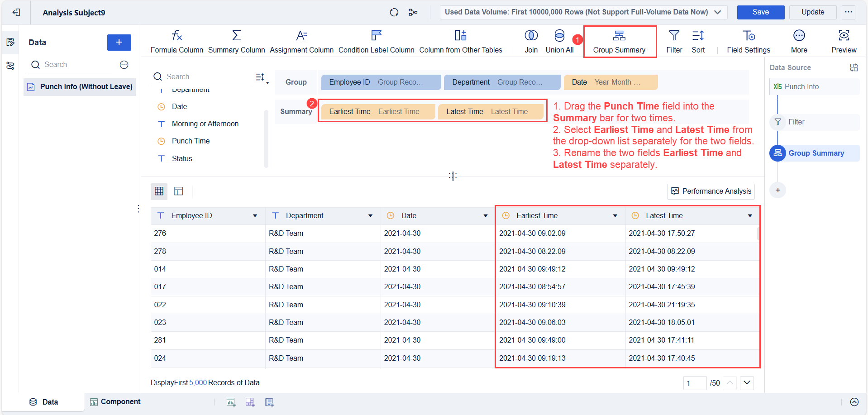This screenshot has width=868, height=415.
Task: Open the More options icon
Action: tap(799, 41)
